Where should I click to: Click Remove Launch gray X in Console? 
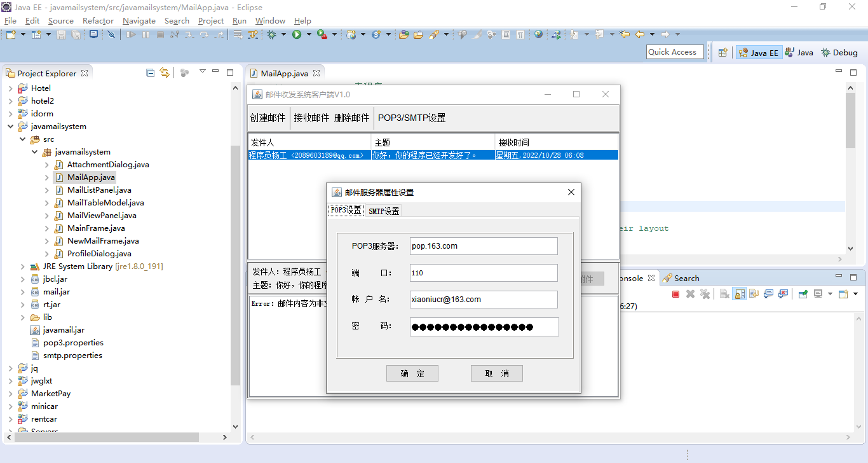[x=690, y=294]
